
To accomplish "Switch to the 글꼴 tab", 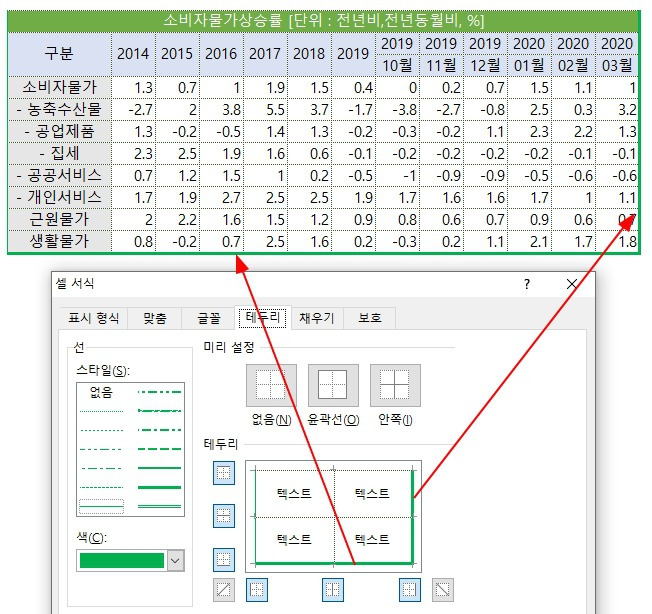I will point(208,318).
